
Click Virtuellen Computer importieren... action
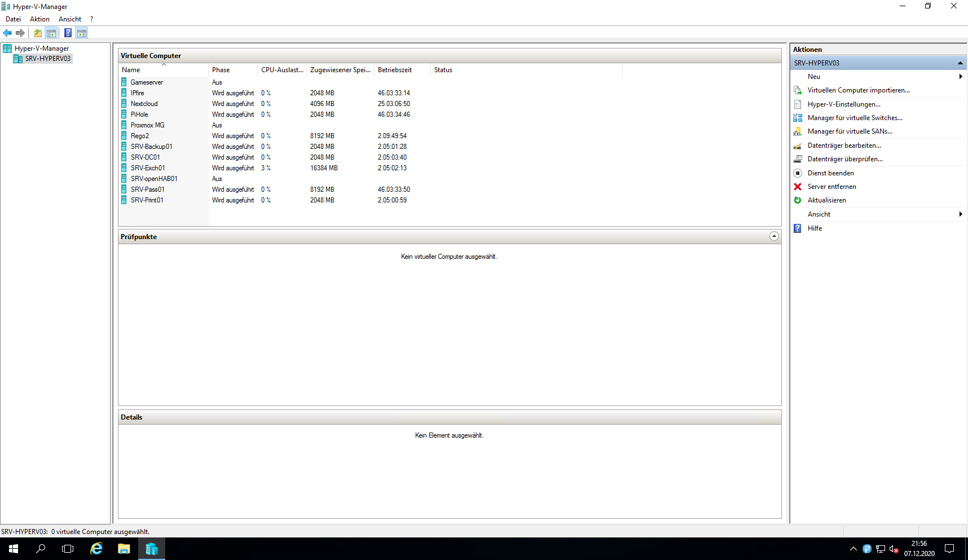[x=859, y=90]
